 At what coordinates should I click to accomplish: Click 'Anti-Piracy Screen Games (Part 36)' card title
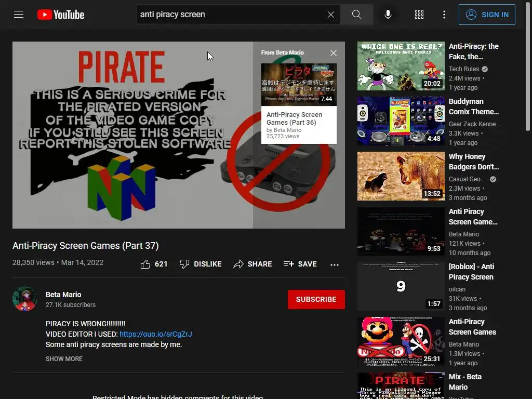(x=294, y=118)
